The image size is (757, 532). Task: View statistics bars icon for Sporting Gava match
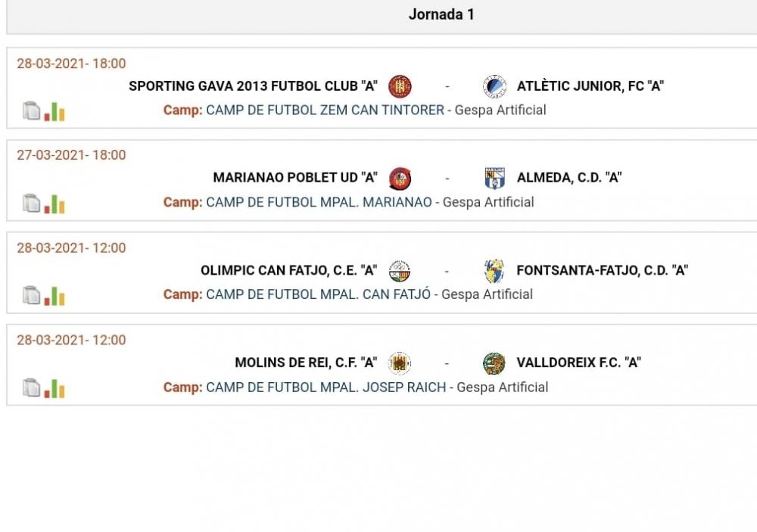(55, 111)
